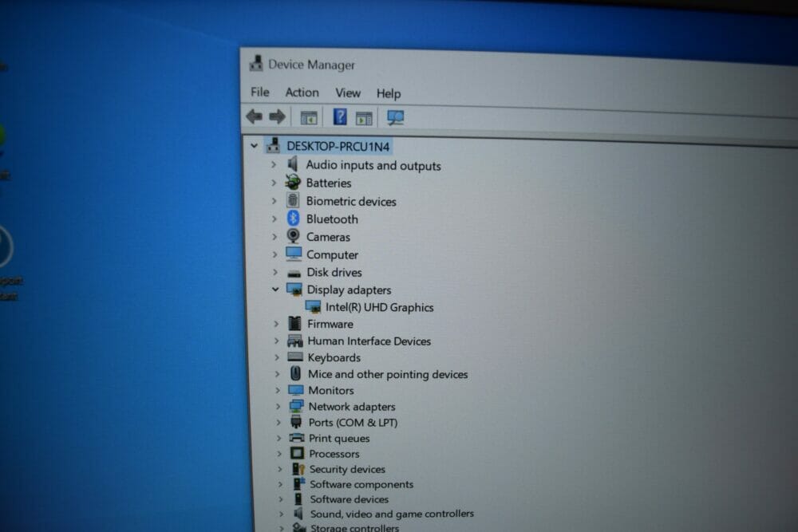The width and height of the screenshot is (798, 532).
Task: Select the Monitors label
Action: 331,391
